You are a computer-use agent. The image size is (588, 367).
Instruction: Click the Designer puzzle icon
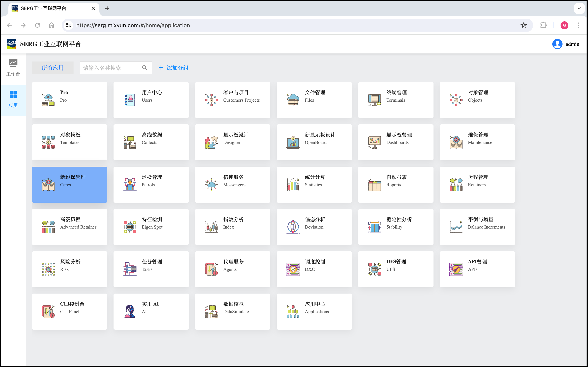click(211, 142)
